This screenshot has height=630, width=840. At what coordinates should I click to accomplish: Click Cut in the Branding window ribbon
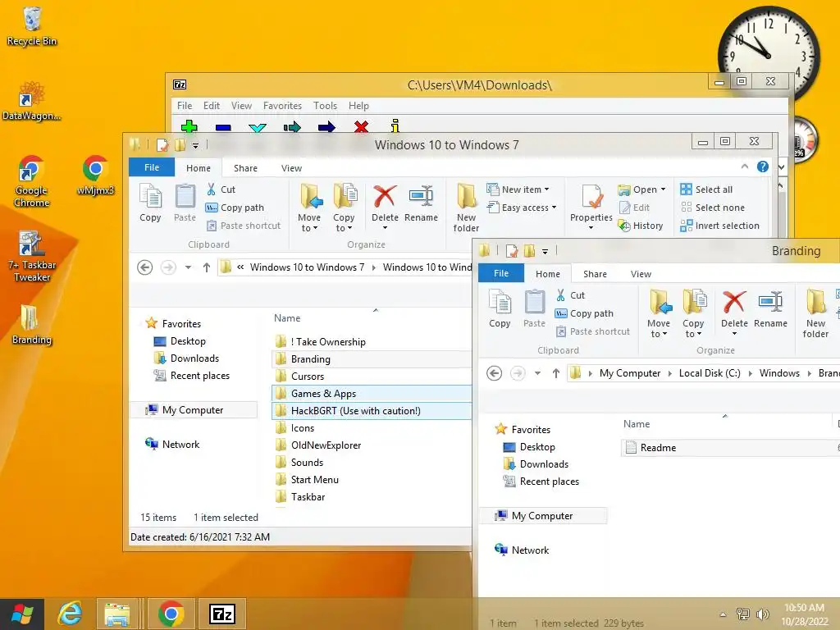tap(571, 295)
